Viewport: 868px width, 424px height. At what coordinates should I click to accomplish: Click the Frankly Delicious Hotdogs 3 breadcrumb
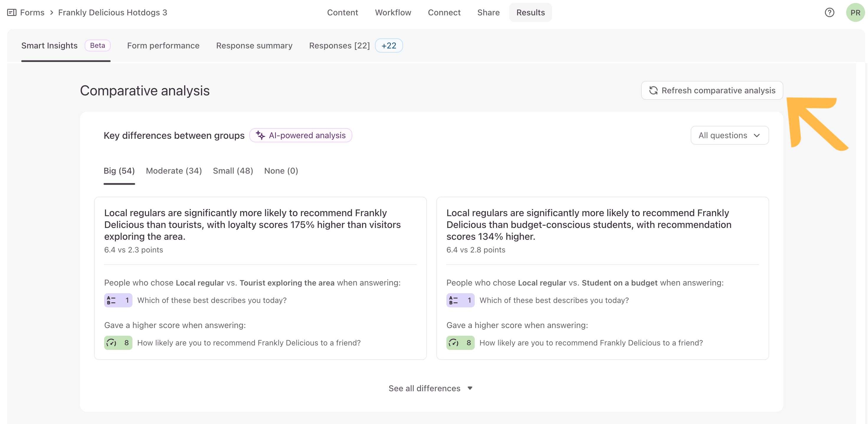[x=112, y=12]
